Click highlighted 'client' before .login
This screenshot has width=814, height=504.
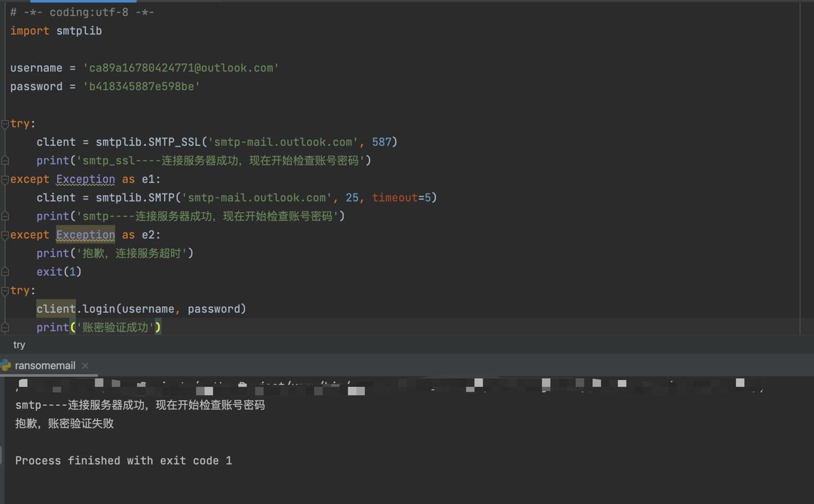tap(56, 309)
